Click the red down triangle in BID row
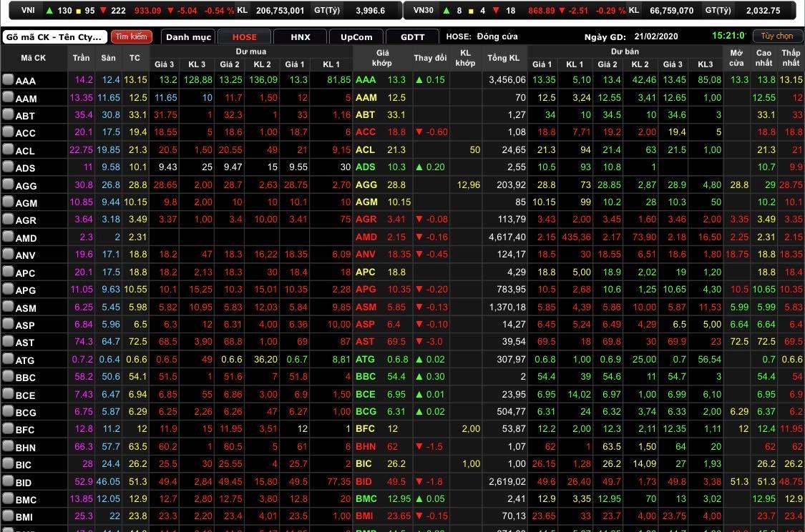Screen dimensions: 805x532 419,482
